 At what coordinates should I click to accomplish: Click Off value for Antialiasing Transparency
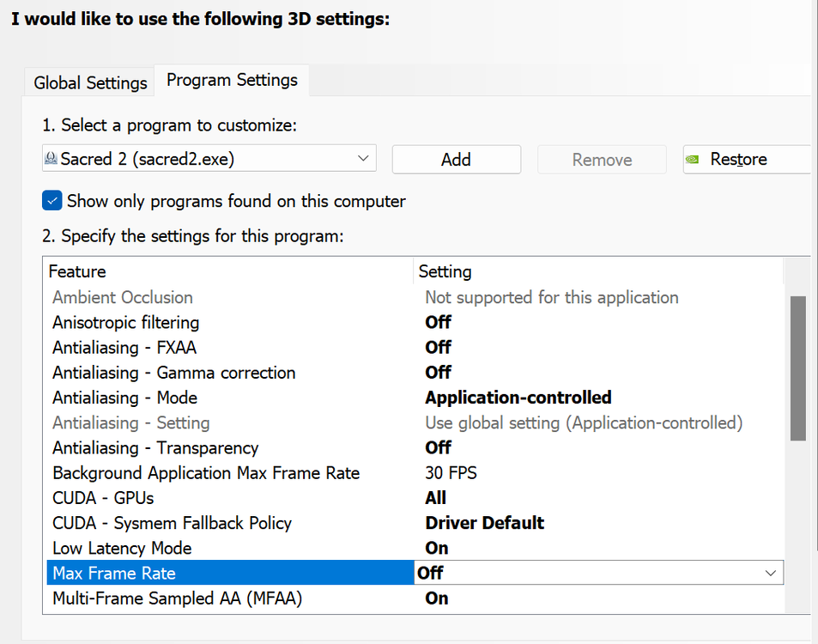(439, 447)
